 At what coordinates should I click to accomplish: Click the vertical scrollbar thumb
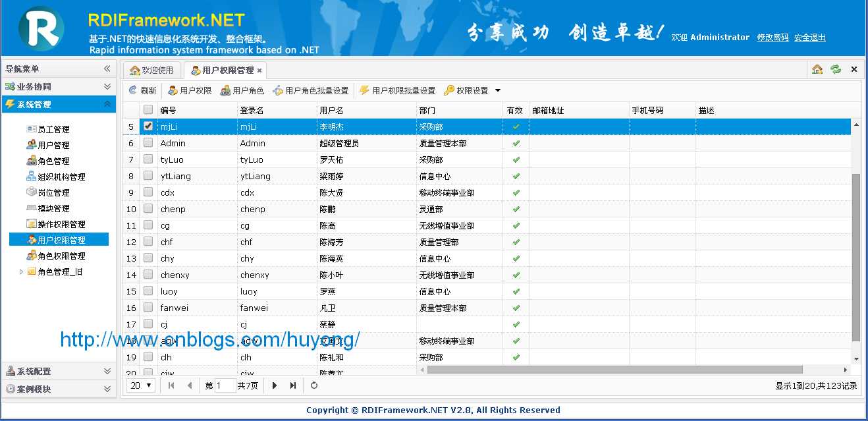856,258
